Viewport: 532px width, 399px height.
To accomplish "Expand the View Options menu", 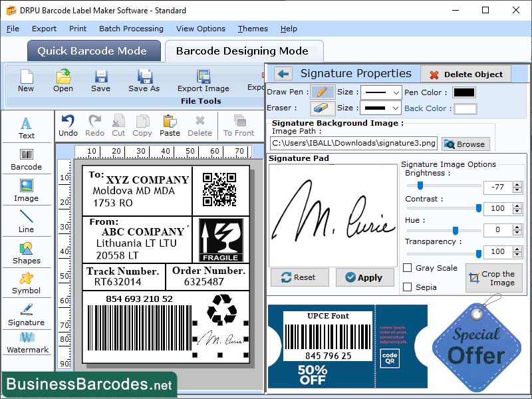I will (x=200, y=29).
